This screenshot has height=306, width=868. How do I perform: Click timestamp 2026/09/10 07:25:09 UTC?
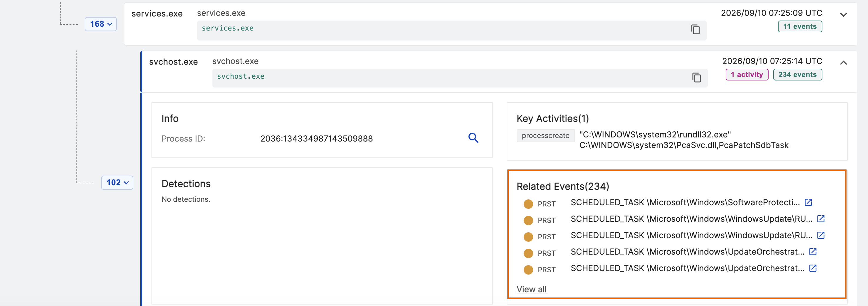771,13
